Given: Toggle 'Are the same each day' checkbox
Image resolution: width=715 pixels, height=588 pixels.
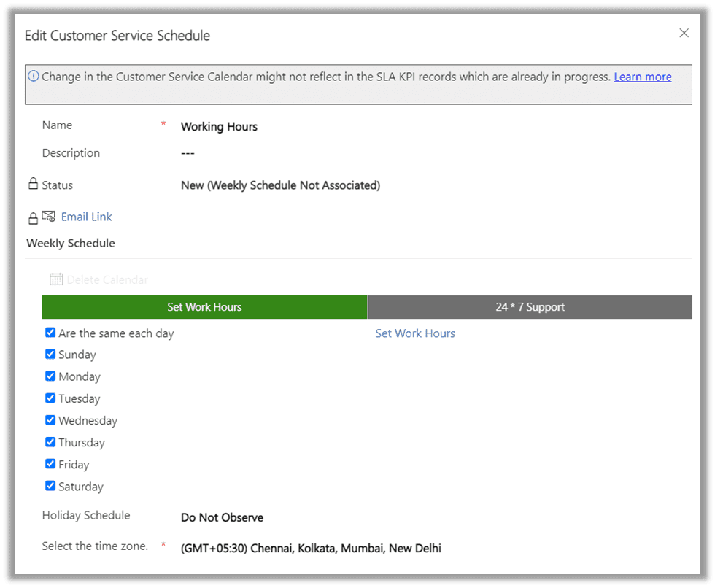Looking at the screenshot, I should (x=50, y=332).
